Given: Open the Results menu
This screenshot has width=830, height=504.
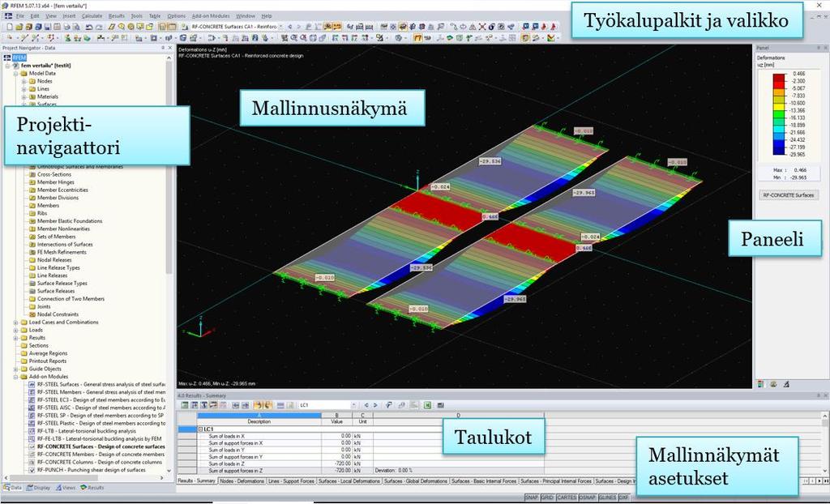Looking at the screenshot, I should pos(117,16).
